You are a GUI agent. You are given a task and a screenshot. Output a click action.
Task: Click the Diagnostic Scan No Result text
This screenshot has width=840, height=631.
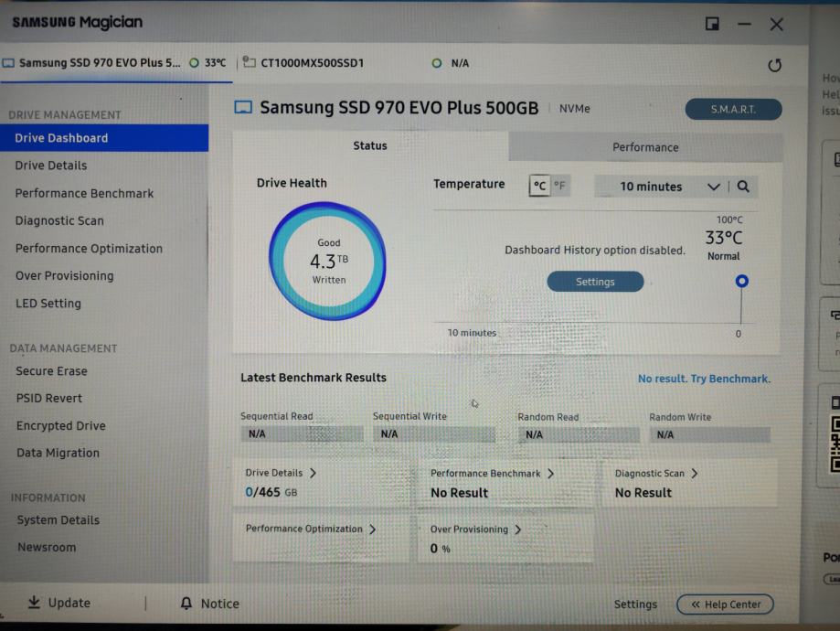[643, 493]
